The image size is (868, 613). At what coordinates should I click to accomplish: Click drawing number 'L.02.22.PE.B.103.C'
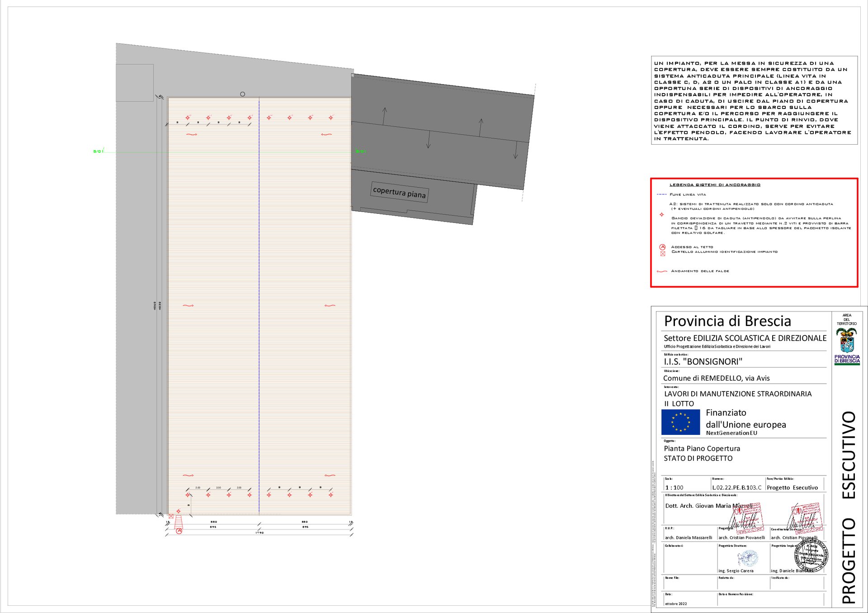tap(737, 488)
